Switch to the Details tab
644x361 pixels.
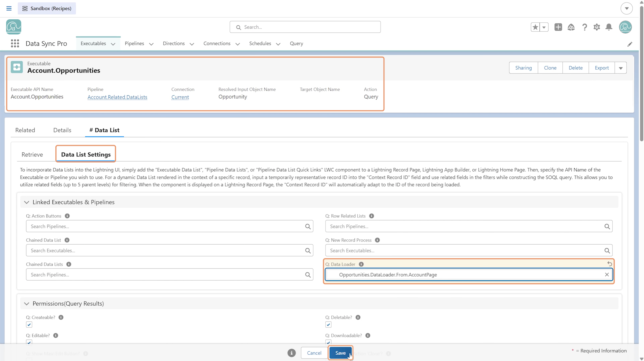(62, 130)
